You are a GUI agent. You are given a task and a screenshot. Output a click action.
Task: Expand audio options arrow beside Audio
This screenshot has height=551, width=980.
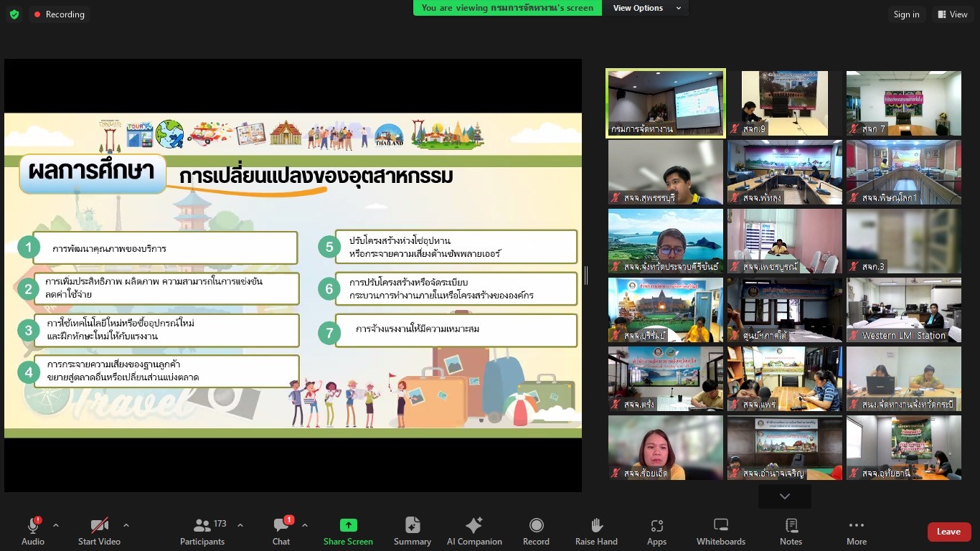pos(56,525)
